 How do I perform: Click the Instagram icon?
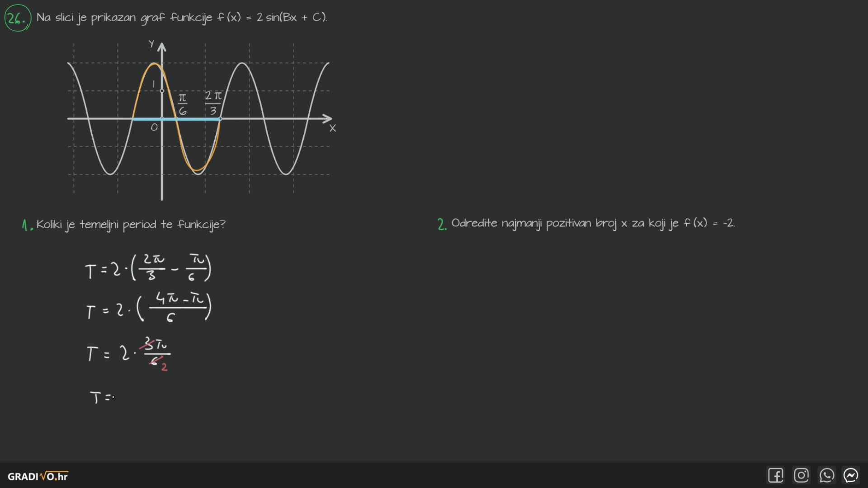[x=801, y=475]
